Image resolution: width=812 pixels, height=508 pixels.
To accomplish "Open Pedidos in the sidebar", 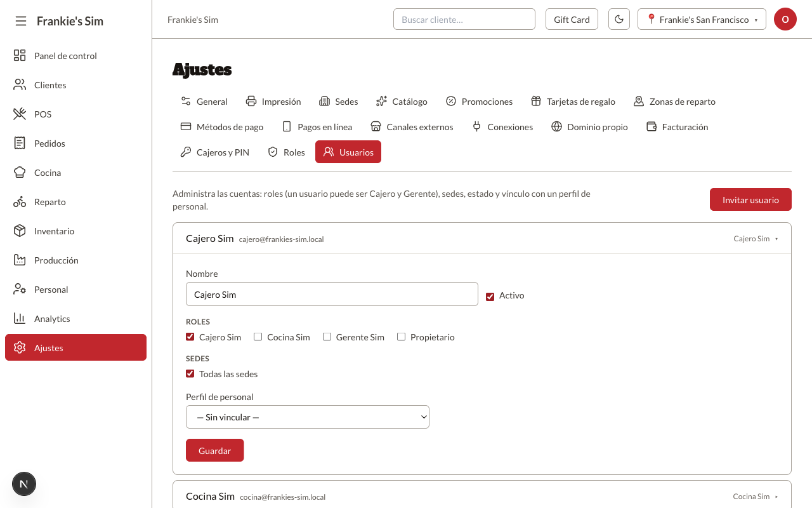I will [75, 144].
